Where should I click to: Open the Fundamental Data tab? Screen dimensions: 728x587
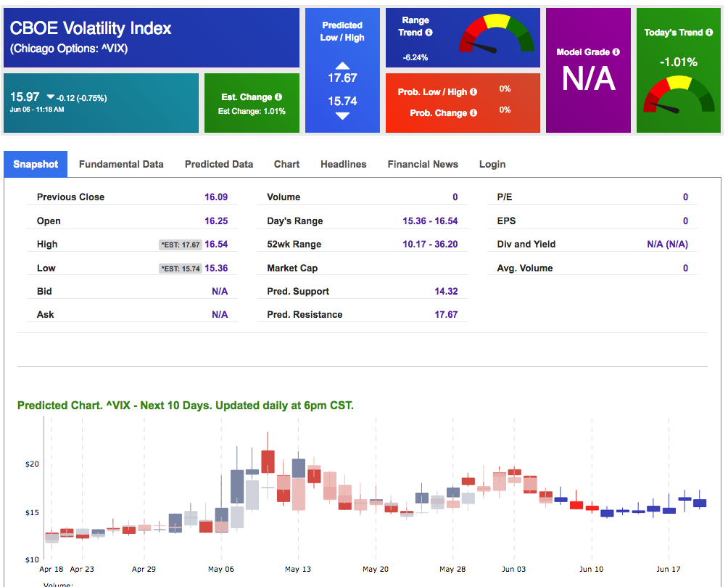click(121, 164)
